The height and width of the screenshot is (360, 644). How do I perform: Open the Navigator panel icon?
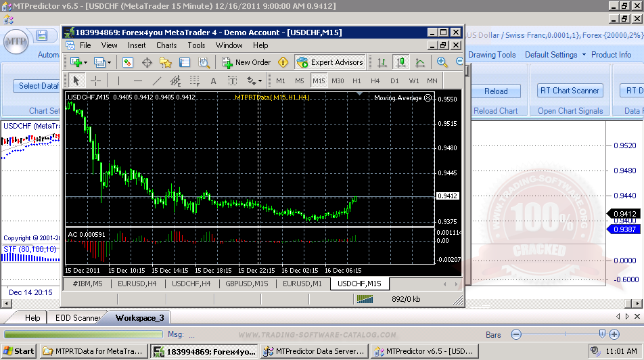[166, 62]
